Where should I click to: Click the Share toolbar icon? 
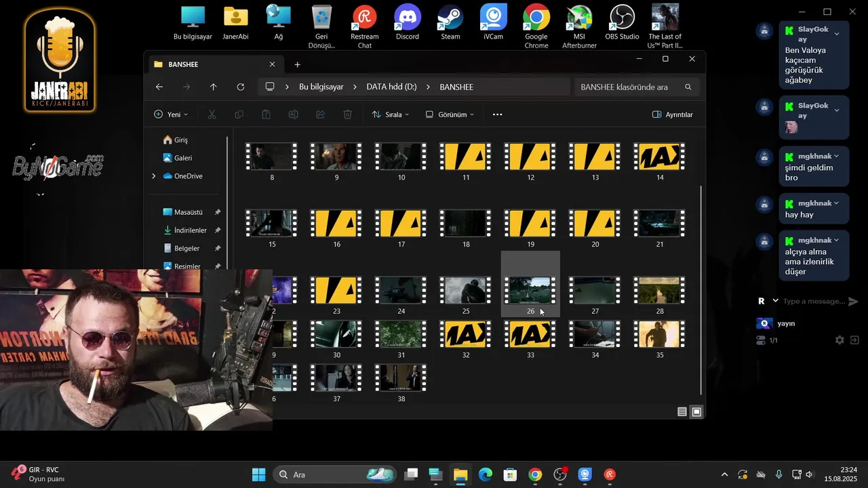pyautogui.click(x=320, y=115)
